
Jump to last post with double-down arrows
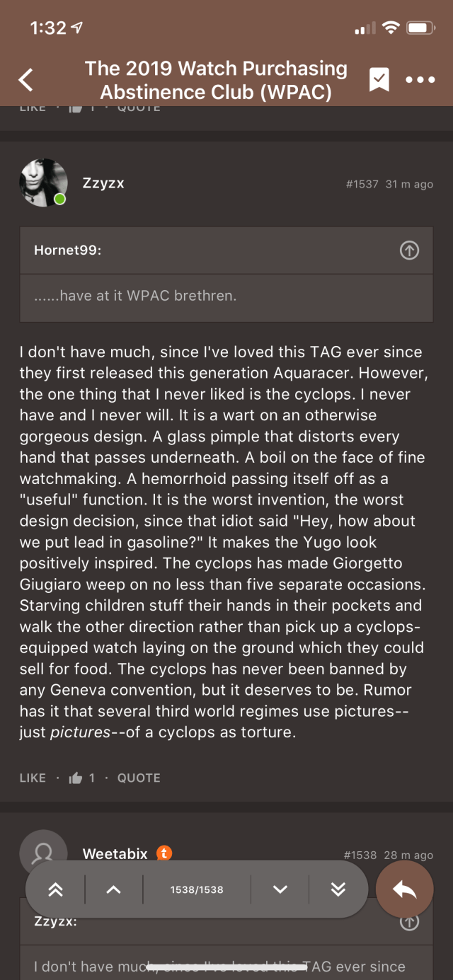[338, 889]
